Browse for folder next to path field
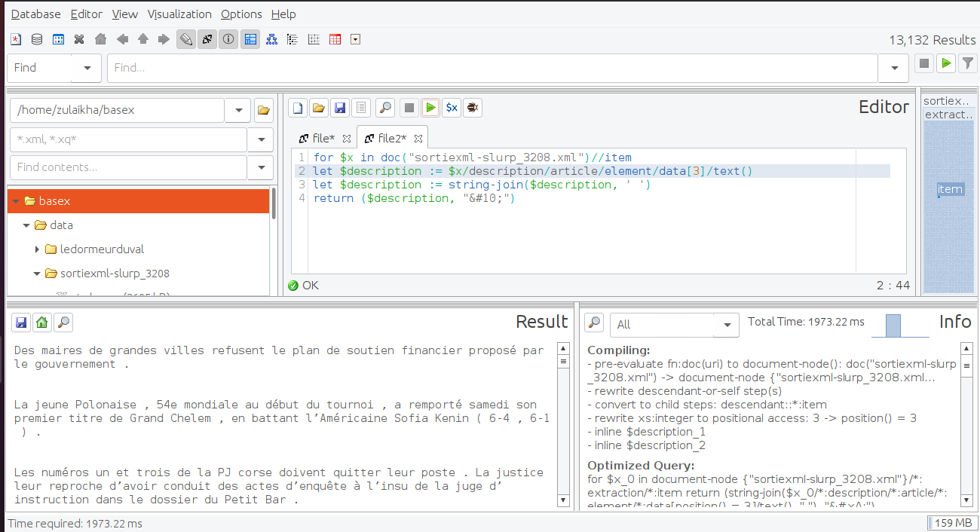 coord(263,110)
